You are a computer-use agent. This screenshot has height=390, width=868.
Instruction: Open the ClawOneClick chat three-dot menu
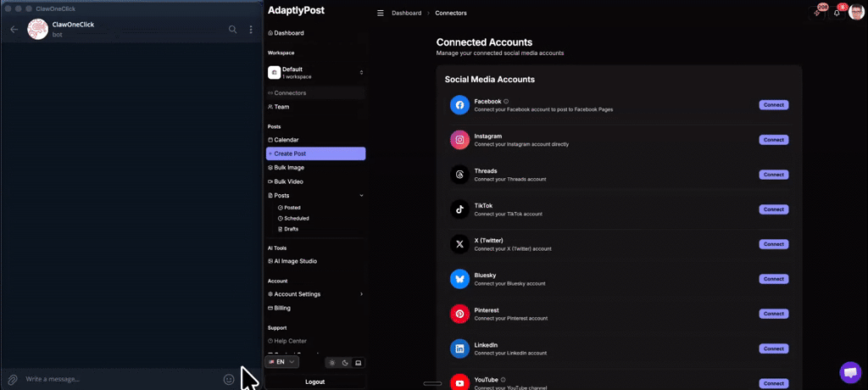point(251,30)
